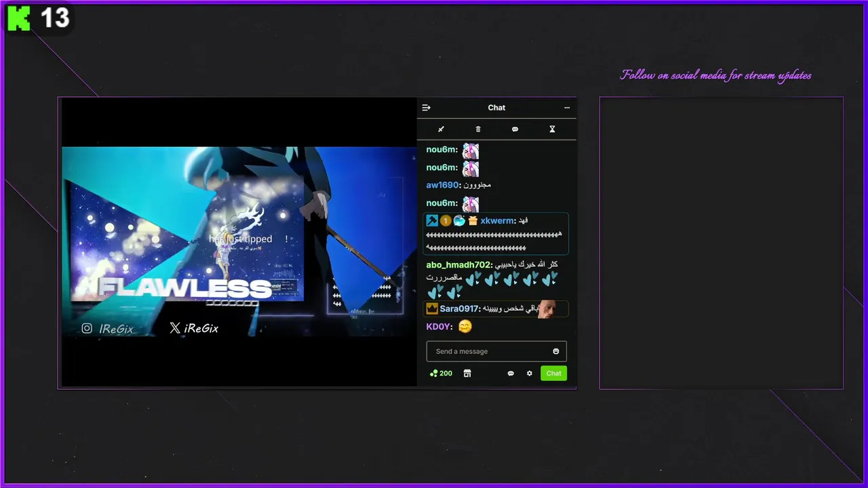The width and height of the screenshot is (868, 488).
Task: Click chat bubble icon beside settings gear
Action: coord(511,373)
